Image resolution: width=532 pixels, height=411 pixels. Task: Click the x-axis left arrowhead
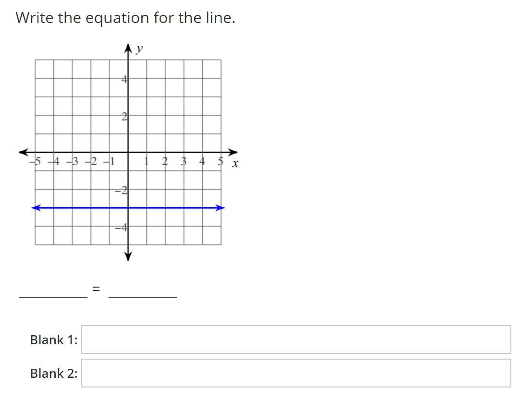click(24, 152)
